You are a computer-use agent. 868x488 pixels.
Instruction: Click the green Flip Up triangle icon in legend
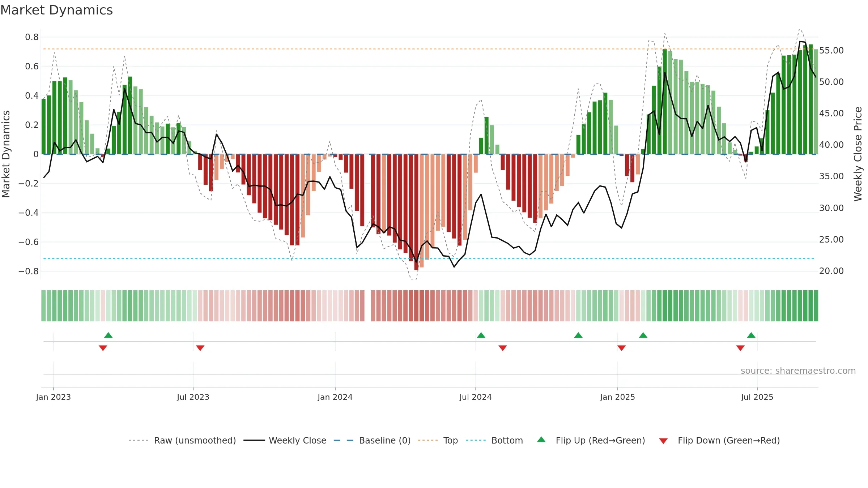(x=541, y=440)
